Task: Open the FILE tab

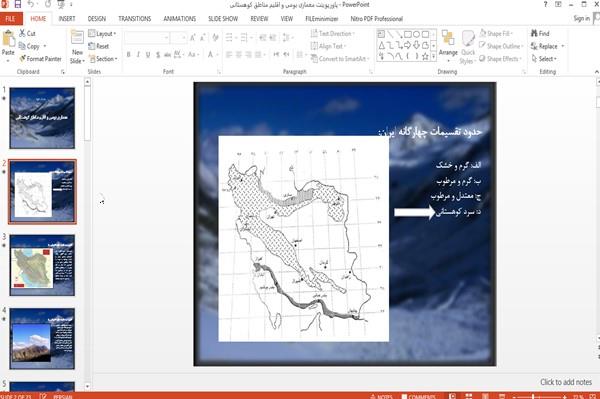Action: [11, 18]
